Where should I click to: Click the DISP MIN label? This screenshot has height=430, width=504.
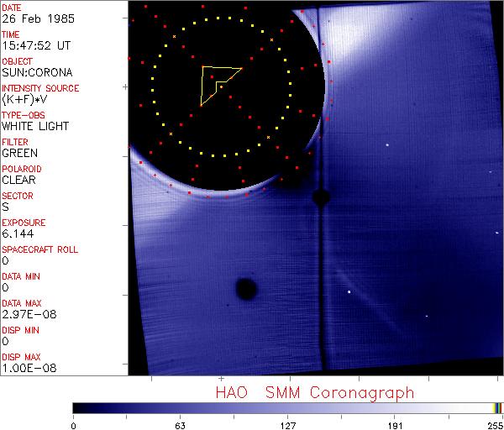point(20,330)
